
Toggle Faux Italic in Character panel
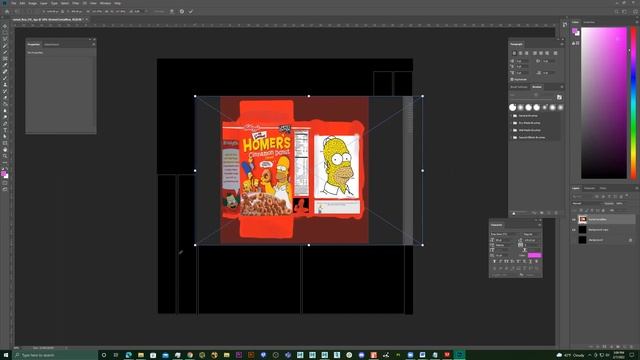click(x=500, y=261)
